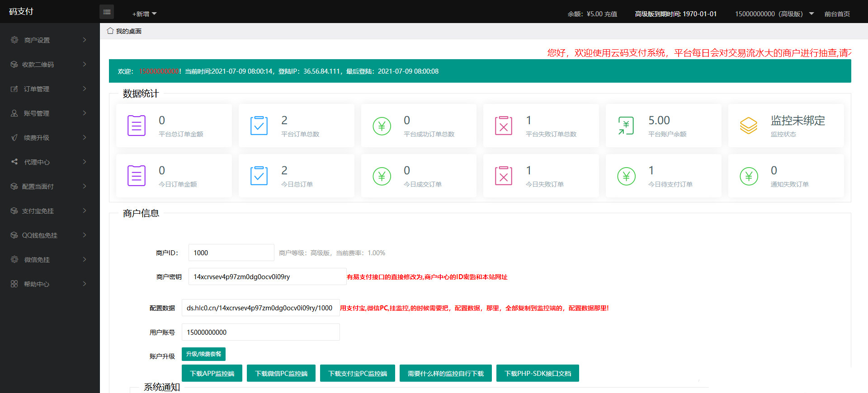Click the green yen icon for 平台成功订单总数

click(x=382, y=126)
